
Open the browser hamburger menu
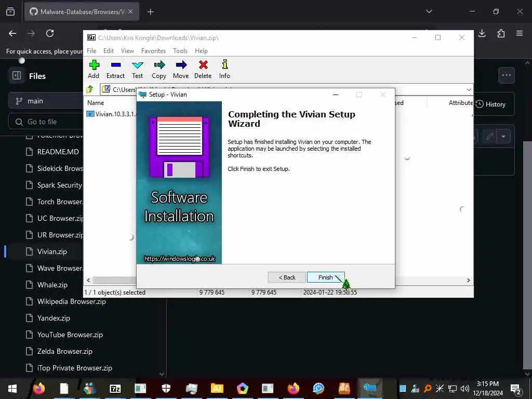click(x=520, y=33)
